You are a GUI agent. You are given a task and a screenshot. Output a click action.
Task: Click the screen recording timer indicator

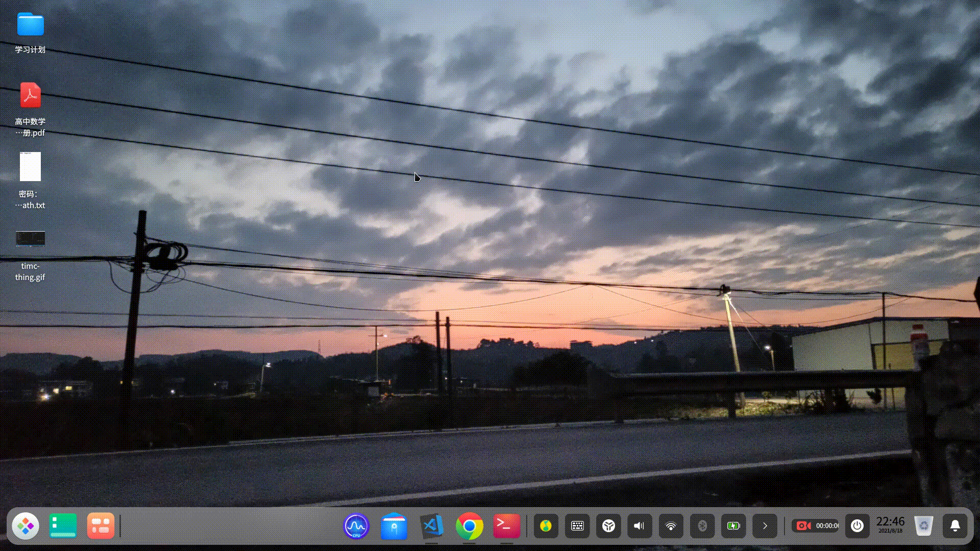[817, 525]
